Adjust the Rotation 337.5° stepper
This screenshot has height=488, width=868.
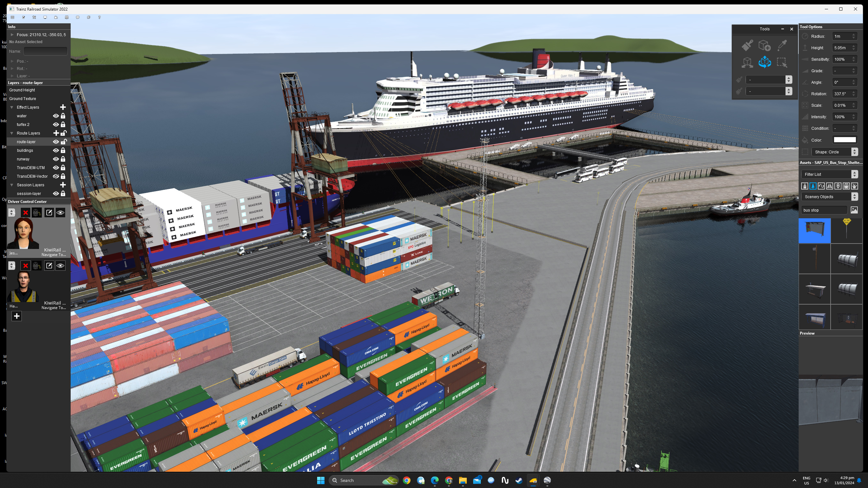tap(854, 94)
